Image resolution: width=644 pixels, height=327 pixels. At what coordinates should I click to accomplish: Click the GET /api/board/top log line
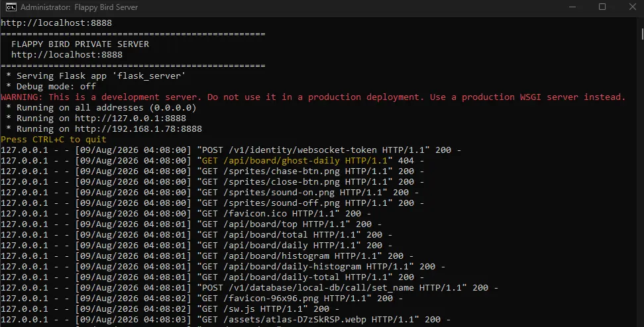[x=191, y=224]
